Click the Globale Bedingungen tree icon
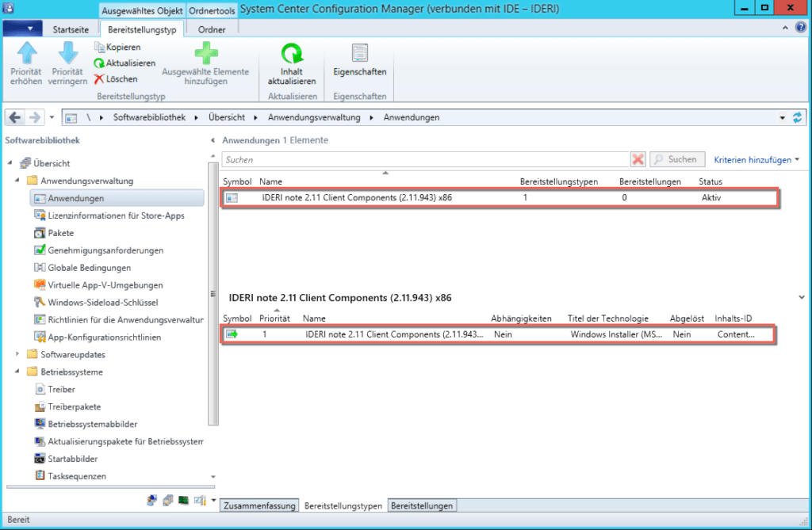 click(x=40, y=267)
